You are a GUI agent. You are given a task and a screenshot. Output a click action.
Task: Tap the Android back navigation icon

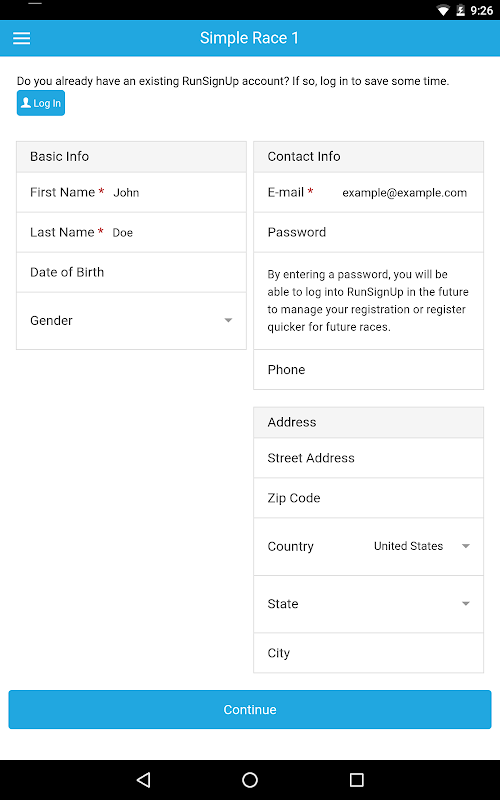[143, 780]
